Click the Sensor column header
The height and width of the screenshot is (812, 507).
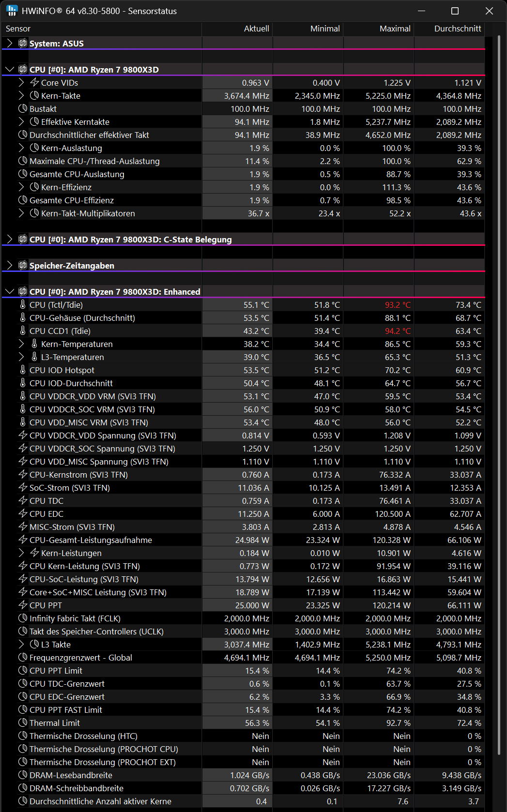tap(102, 29)
